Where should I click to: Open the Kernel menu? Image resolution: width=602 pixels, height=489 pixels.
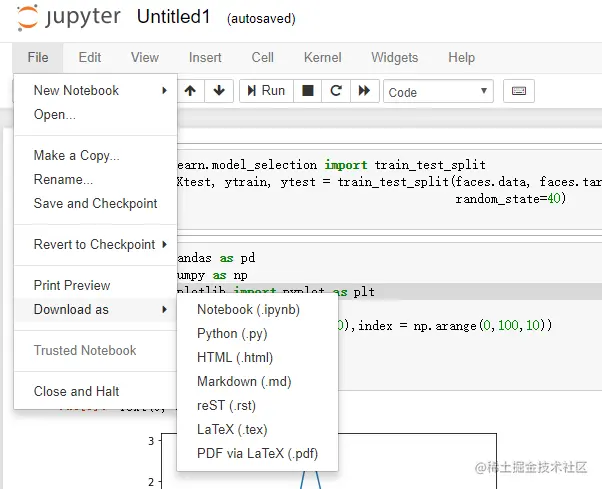point(322,58)
